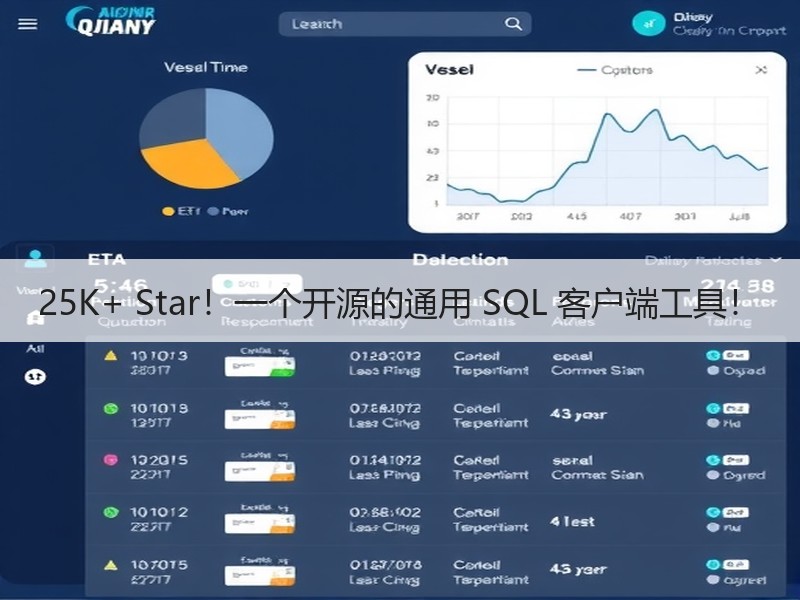Click the teal circle icon on row 101013
800x600 pixels.
coord(713,356)
